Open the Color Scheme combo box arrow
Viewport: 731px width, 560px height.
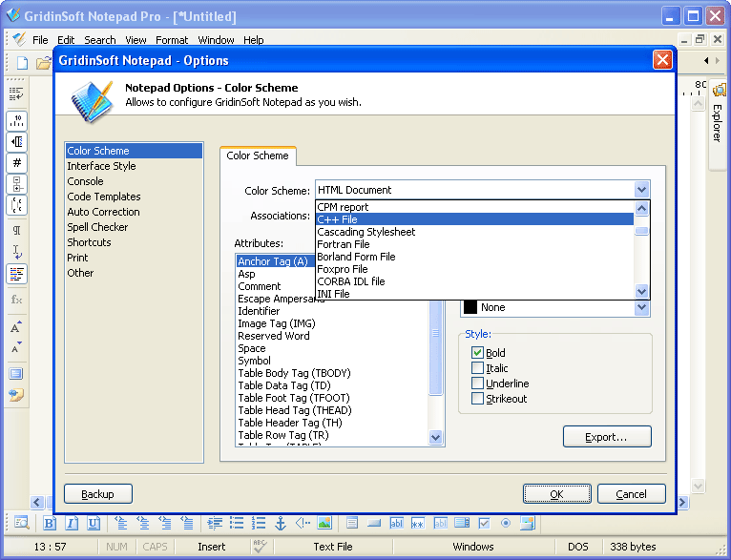click(641, 190)
